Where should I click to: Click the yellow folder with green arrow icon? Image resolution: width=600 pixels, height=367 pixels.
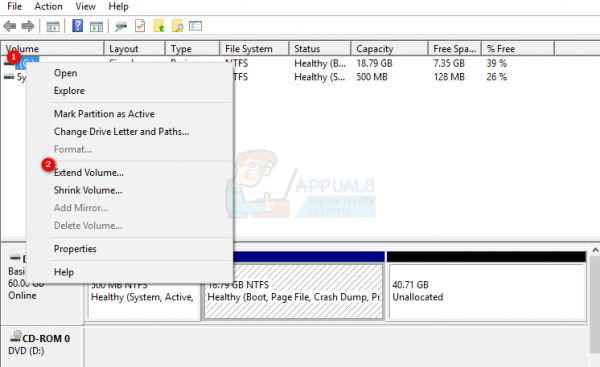pyautogui.click(x=159, y=26)
